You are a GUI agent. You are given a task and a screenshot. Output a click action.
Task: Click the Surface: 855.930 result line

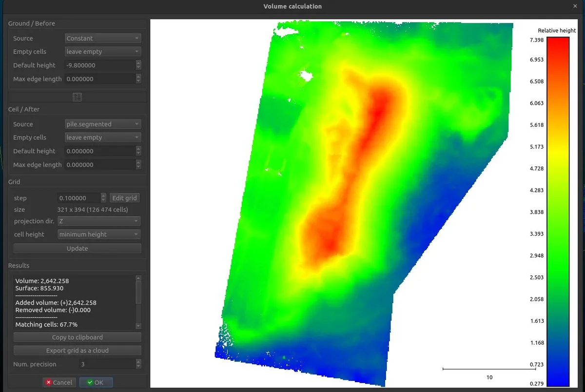39,288
